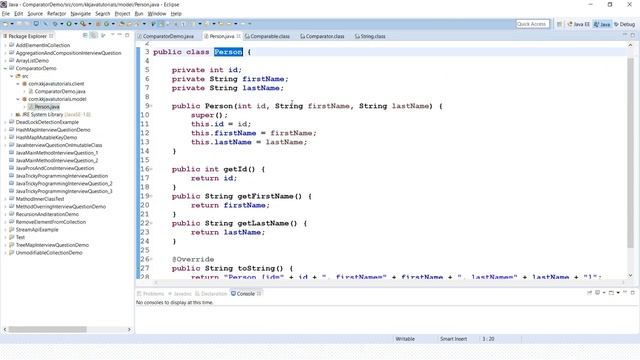Maximize the Package Explorer view

(x=127, y=36)
